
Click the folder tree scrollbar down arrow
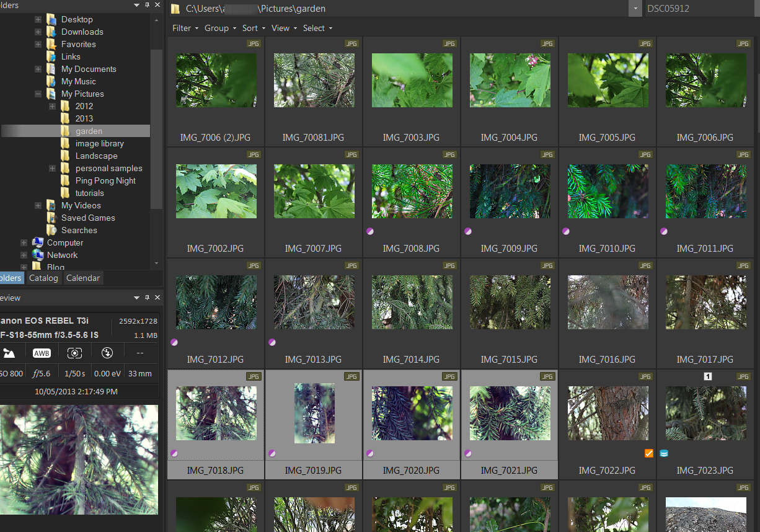pyautogui.click(x=156, y=264)
